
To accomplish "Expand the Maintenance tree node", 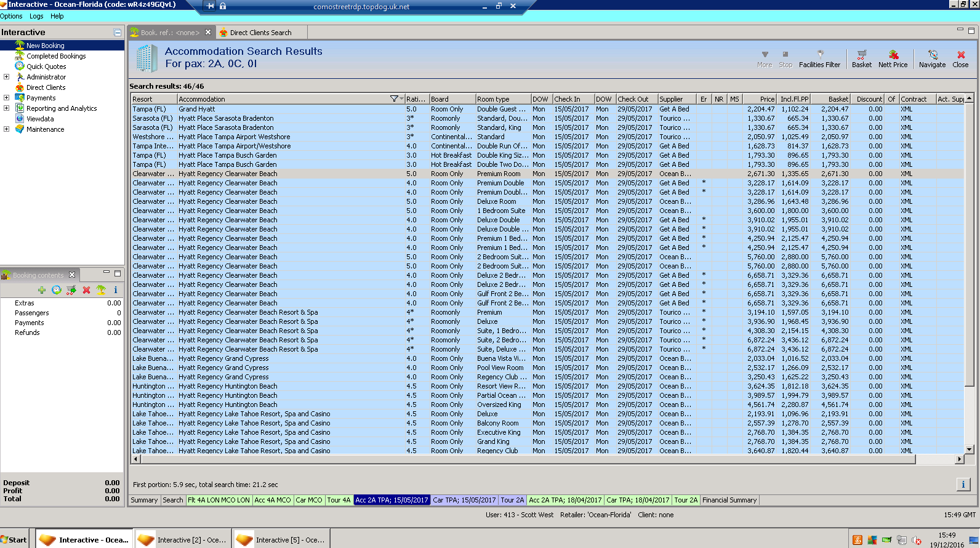I will 6,129.
